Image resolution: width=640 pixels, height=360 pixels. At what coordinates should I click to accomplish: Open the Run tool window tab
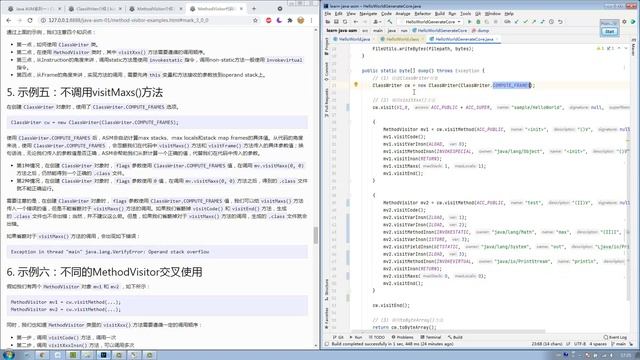[356, 337]
